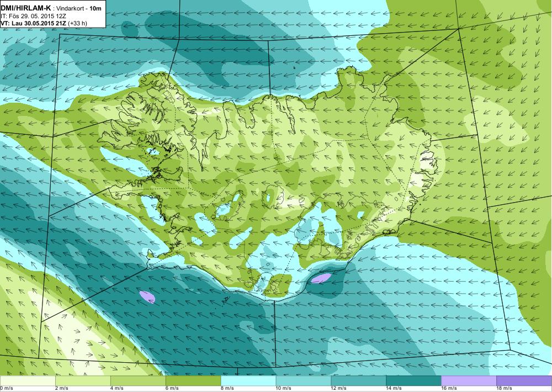
Task: Click the purple wind maximum off the south coast
Action: [x=321, y=278]
